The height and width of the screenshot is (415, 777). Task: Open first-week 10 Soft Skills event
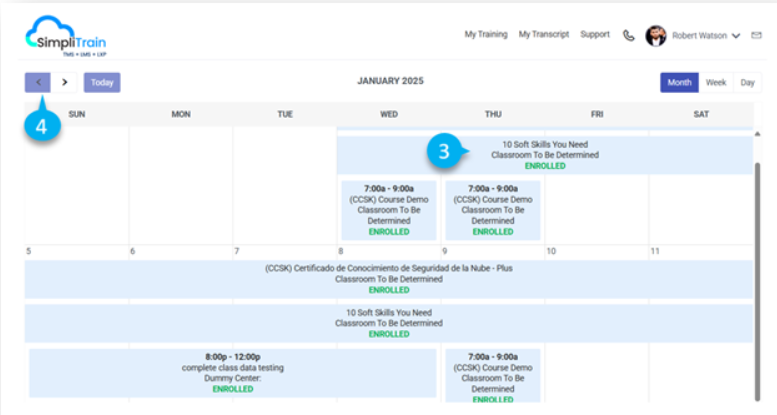pos(544,155)
